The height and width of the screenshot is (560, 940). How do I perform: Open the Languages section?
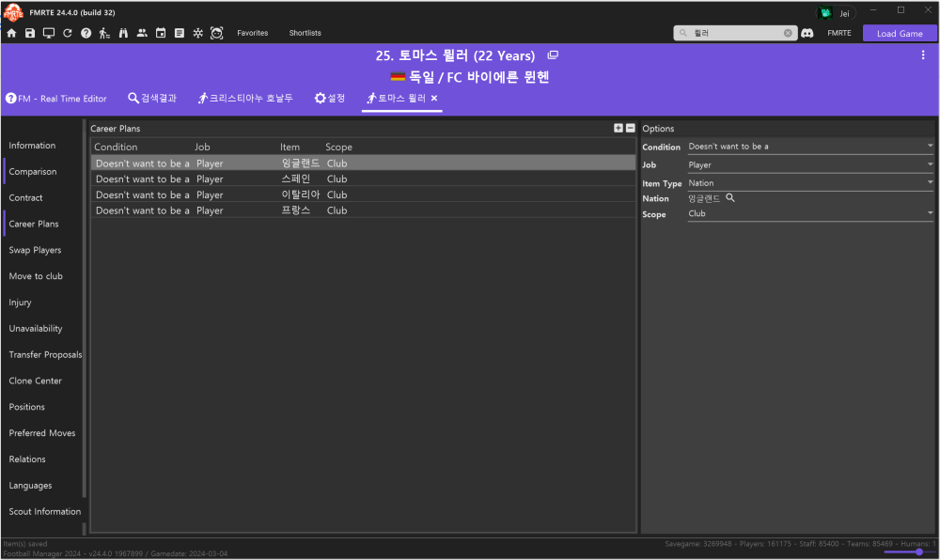click(31, 486)
